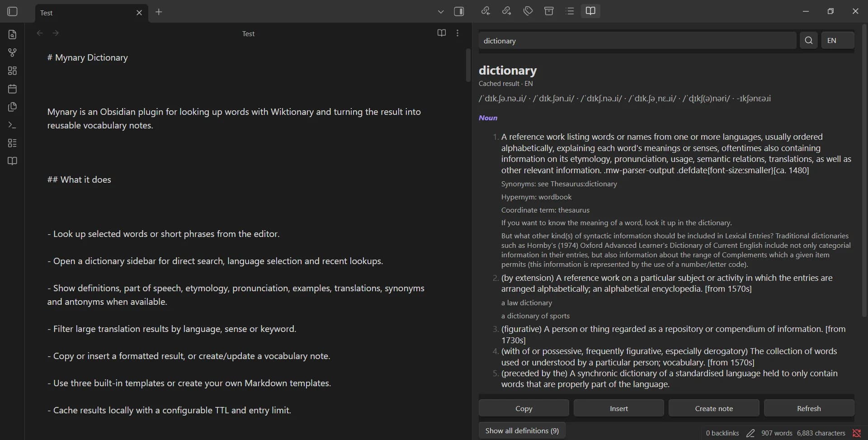Viewport: 868px width, 440px height.
Task: Click 6,883 characters in status bar
Action: coord(821,433)
